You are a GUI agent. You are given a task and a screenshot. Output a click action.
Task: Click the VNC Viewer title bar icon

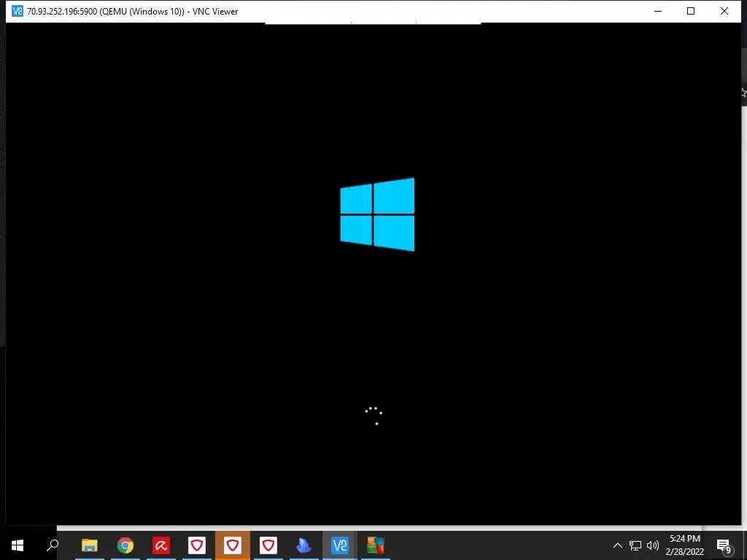(18, 11)
